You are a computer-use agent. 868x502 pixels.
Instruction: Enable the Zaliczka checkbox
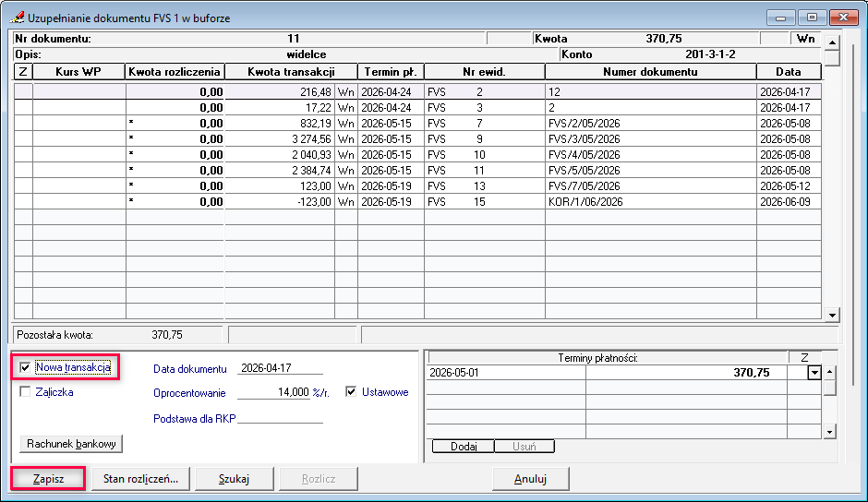pyautogui.click(x=25, y=392)
